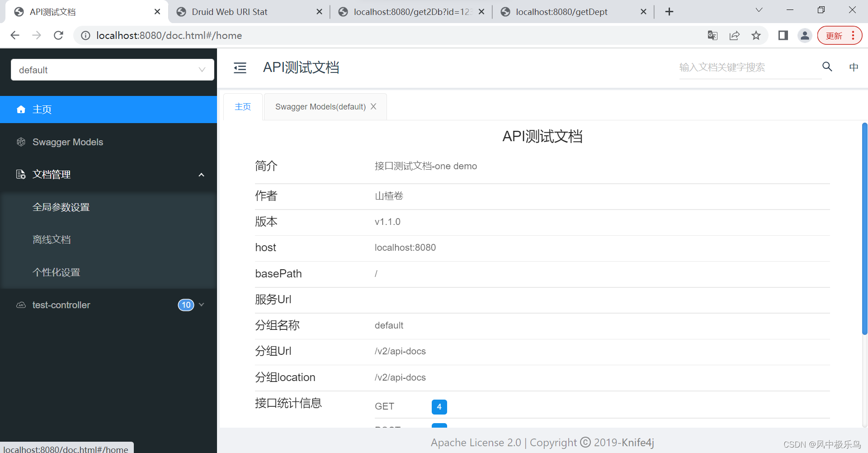The image size is (868, 453).
Task: Expand the test-controller chevron
Action: point(202,305)
